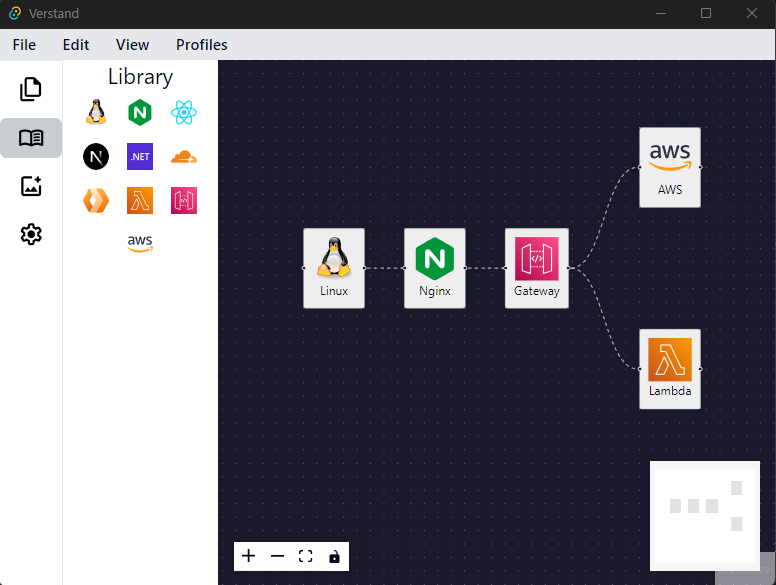Select the Lambda node on canvas

(670, 369)
